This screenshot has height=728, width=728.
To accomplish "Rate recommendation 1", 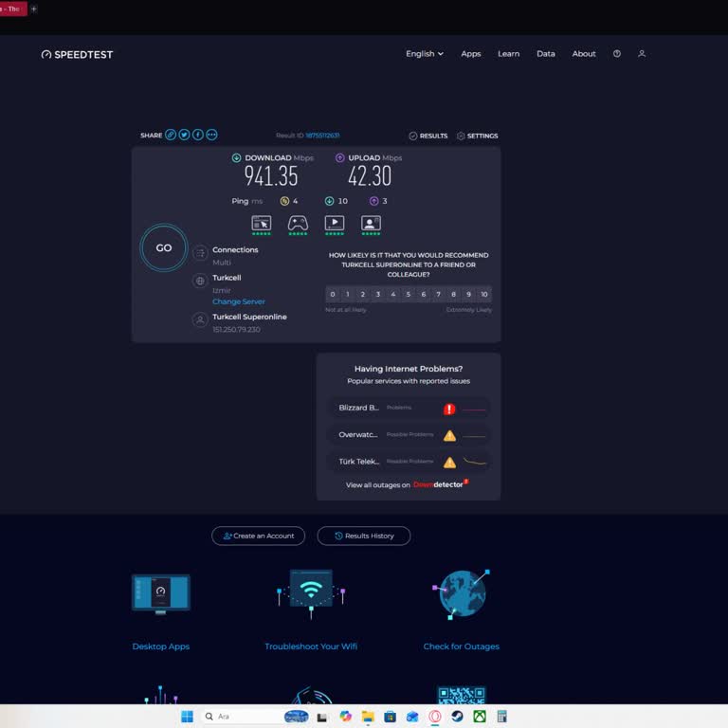I will 348,295.
